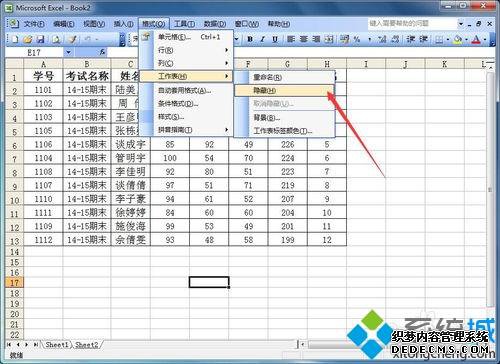This screenshot has width=500, height=364.
Task: Open the Font Color dropdown arrow
Action: (x=485, y=40)
